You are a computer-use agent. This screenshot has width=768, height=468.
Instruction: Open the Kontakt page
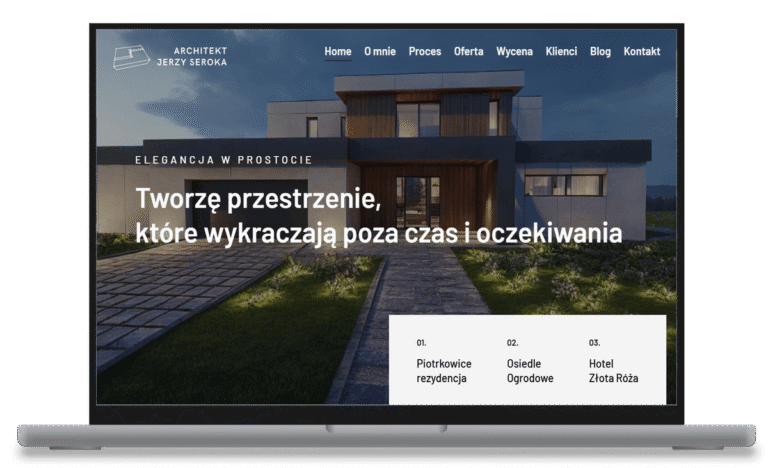tap(642, 51)
